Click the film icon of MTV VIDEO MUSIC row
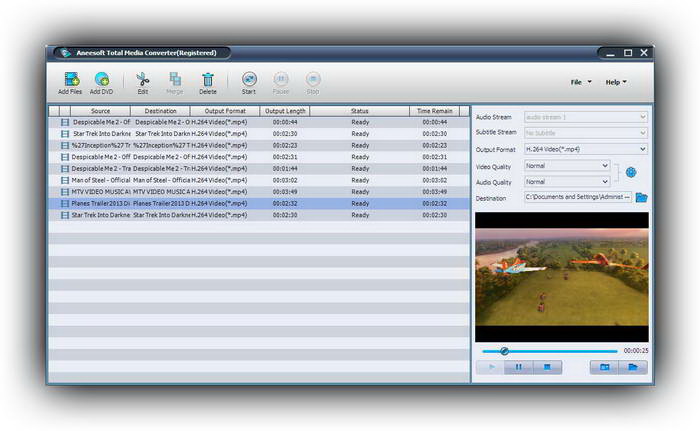The width and height of the screenshot is (700, 431). (65, 192)
